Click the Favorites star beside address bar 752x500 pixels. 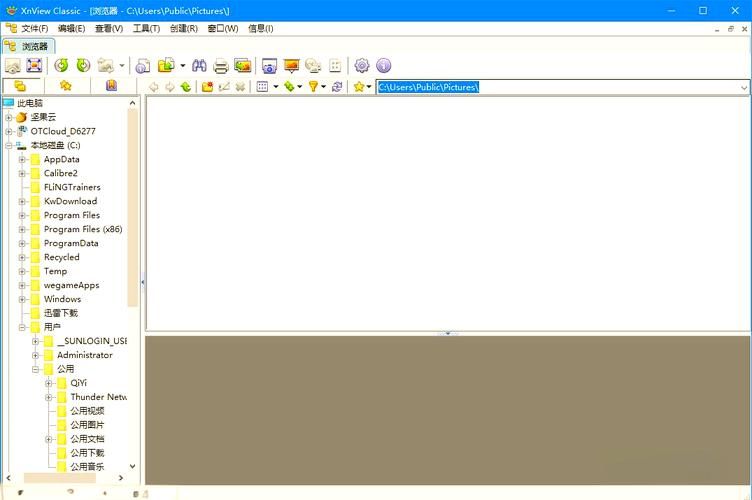[x=359, y=87]
